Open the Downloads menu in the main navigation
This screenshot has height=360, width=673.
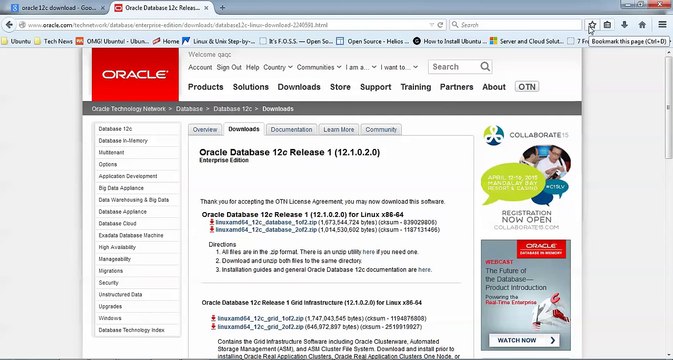(x=299, y=87)
